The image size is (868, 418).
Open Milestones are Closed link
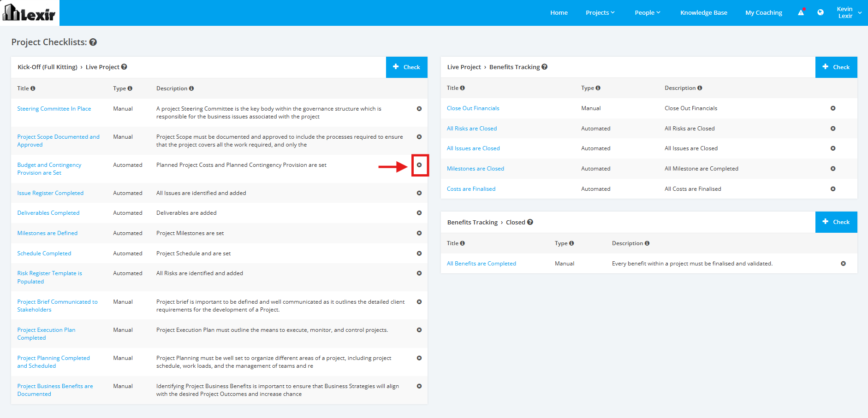(x=476, y=169)
